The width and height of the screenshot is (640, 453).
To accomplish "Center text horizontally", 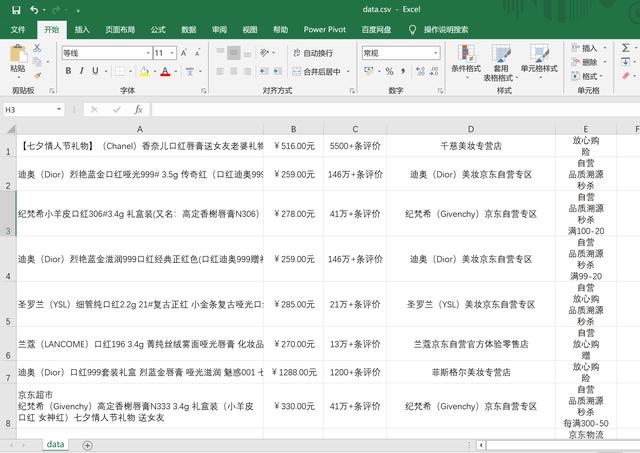I will (x=233, y=71).
